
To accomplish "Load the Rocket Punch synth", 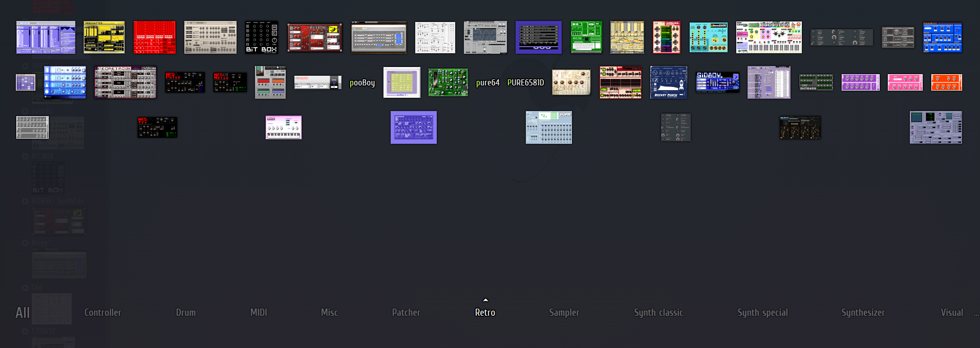I will click(668, 82).
